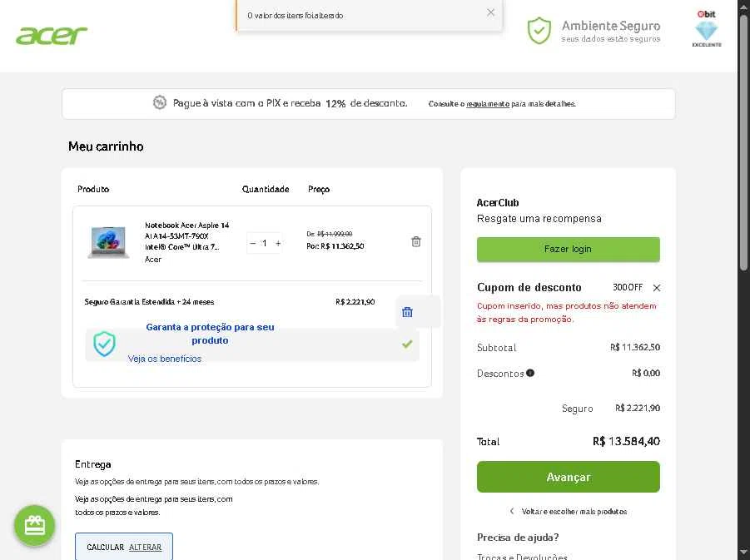The width and height of the screenshot is (750, 560).
Task: Open the Ebit Excelente diamond badge
Action: click(x=707, y=28)
